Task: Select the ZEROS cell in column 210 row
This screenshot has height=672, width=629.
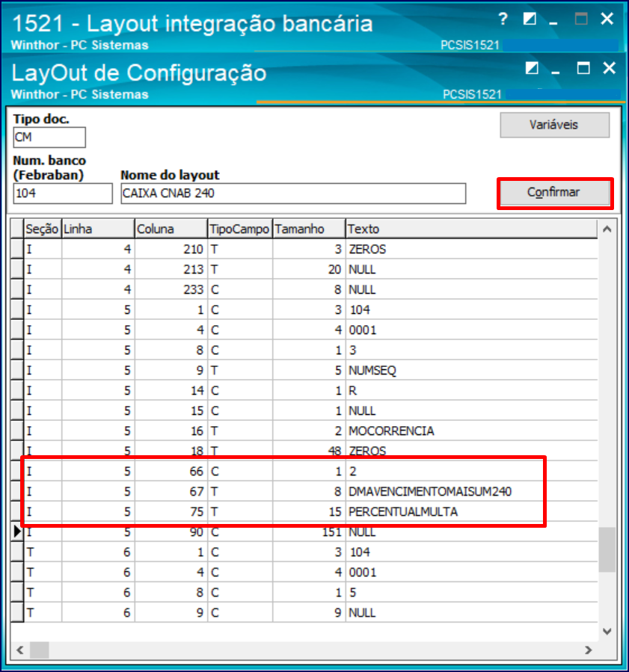Action: pos(472,249)
